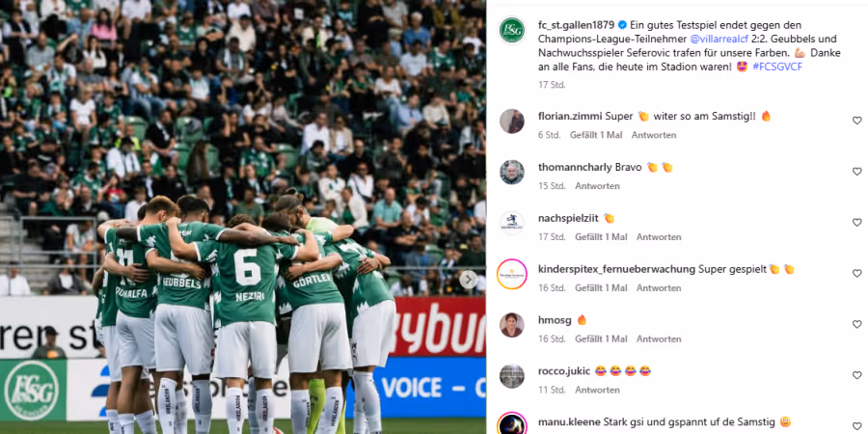Viewport: 868px width, 434px height.
Task: Click hmosg's profile avatar
Action: (511, 325)
